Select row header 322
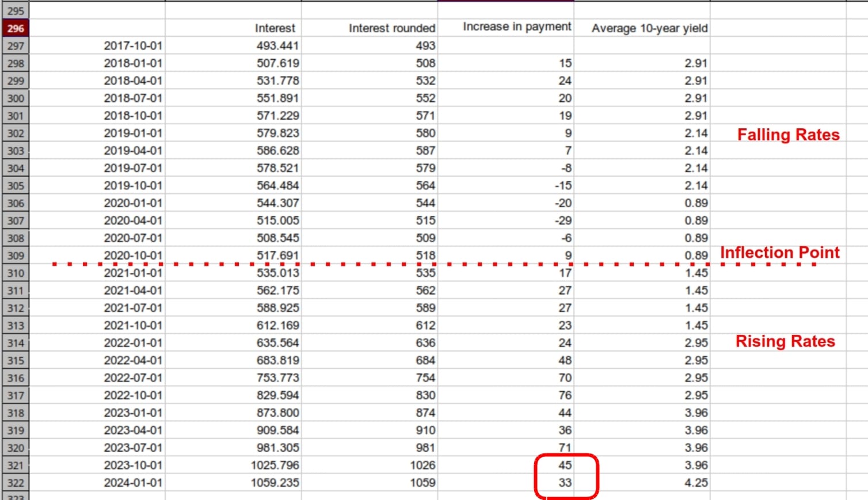 [x=16, y=483]
